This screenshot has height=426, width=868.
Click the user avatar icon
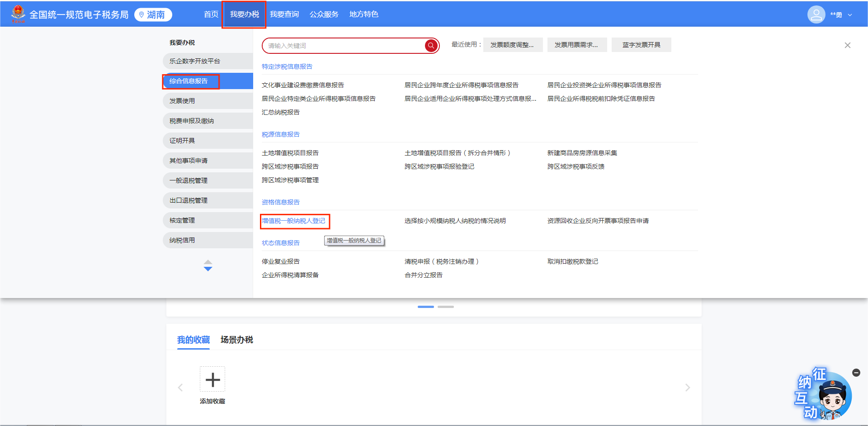(816, 15)
